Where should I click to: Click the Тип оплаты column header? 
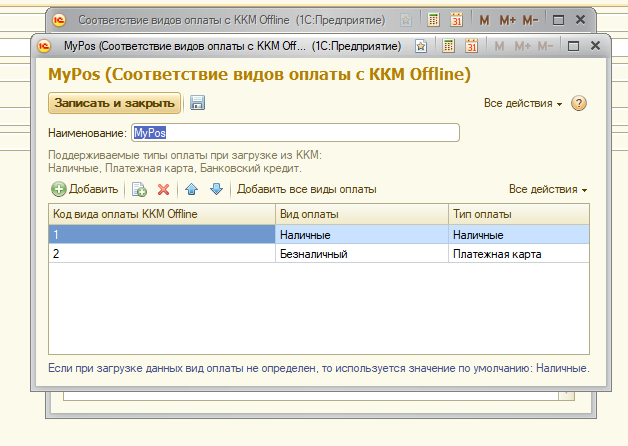(x=519, y=214)
